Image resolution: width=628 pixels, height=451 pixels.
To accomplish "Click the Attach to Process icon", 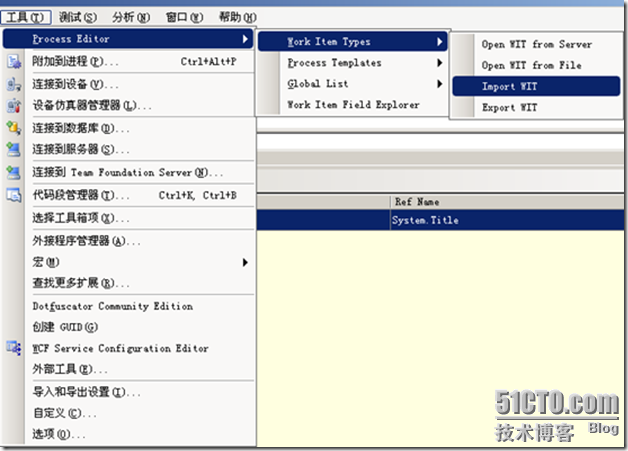I will pos(14,62).
